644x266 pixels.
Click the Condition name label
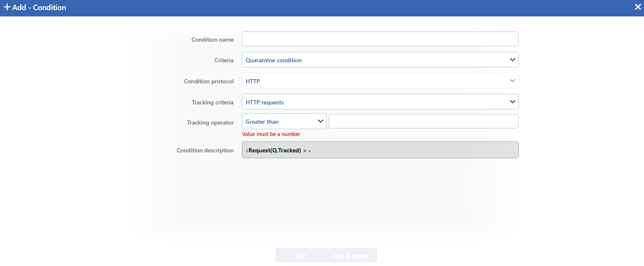pyautogui.click(x=212, y=40)
